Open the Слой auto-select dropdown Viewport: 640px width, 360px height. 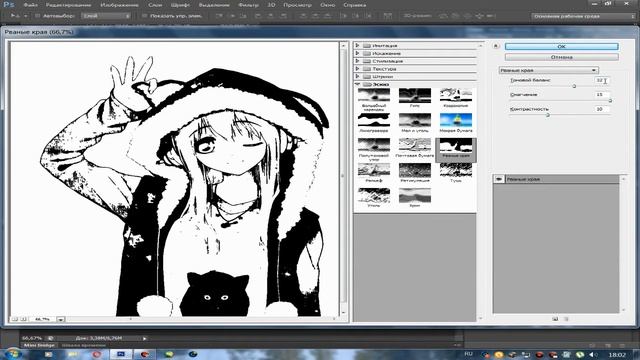pos(106,16)
